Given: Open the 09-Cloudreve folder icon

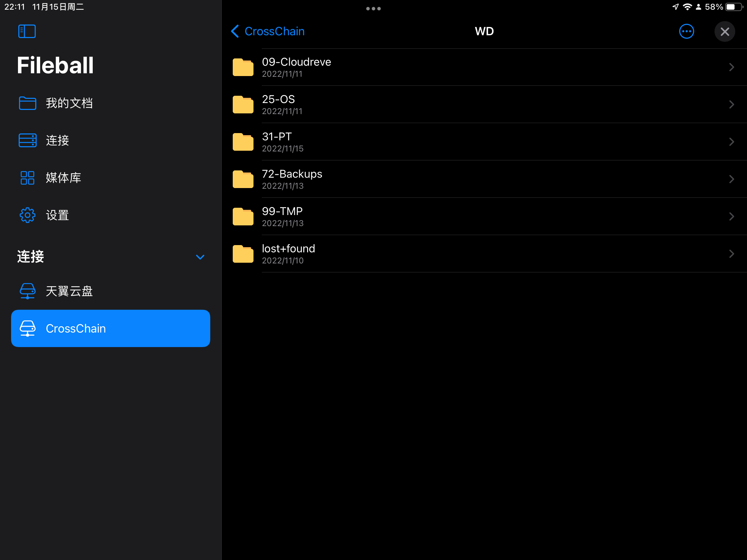Looking at the screenshot, I should [x=243, y=67].
